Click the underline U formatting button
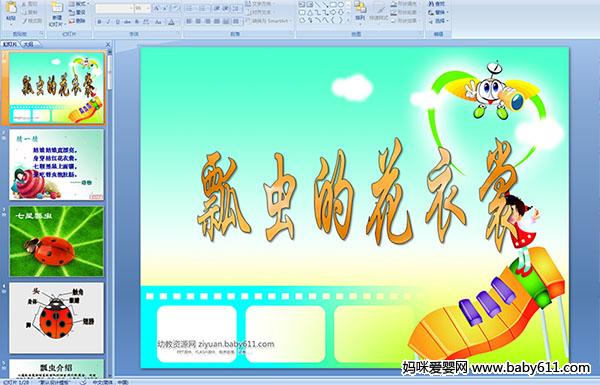Screen dimensions: 600x385 [117, 22]
